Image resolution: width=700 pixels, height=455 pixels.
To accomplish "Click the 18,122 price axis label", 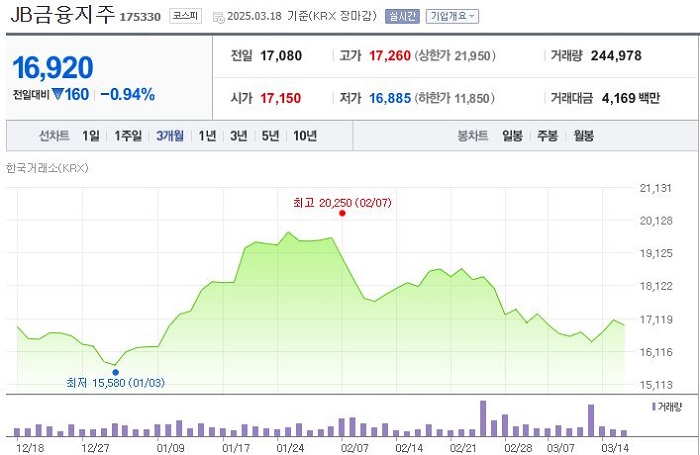I will tap(656, 286).
